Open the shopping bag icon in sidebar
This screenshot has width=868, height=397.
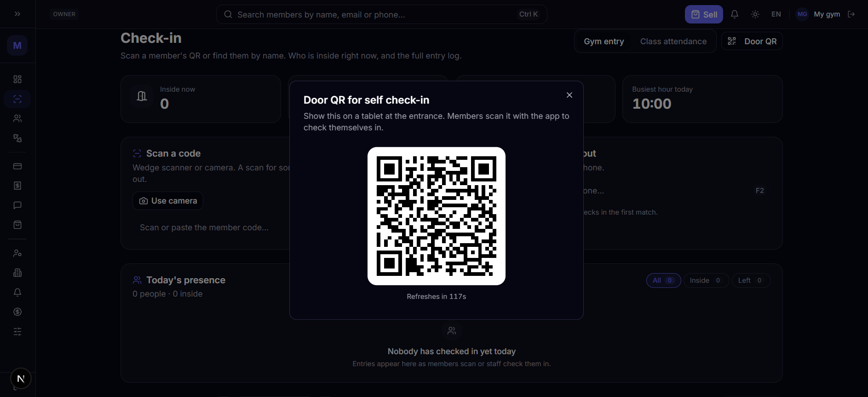[17, 225]
